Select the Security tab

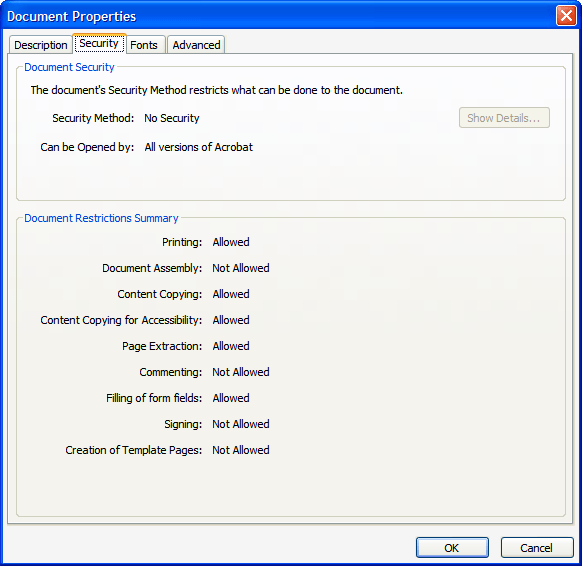[99, 43]
